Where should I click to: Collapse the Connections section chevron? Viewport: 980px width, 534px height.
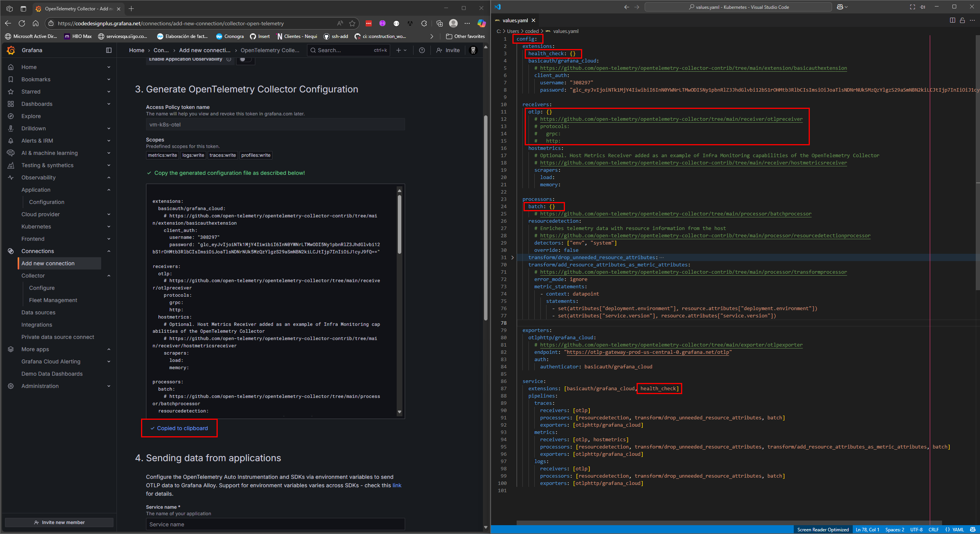coord(109,251)
